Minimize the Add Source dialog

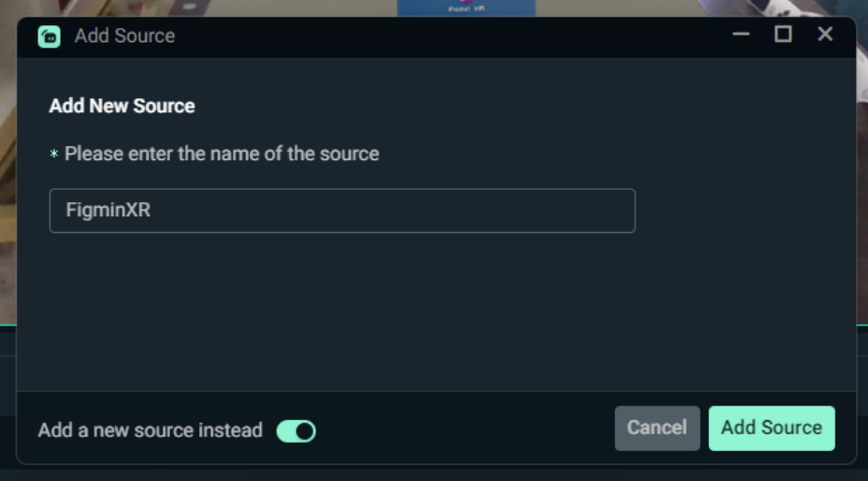click(x=742, y=35)
